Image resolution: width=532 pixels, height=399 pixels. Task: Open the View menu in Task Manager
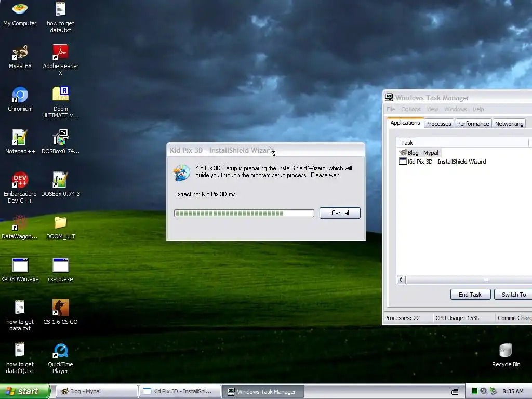[432, 109]
